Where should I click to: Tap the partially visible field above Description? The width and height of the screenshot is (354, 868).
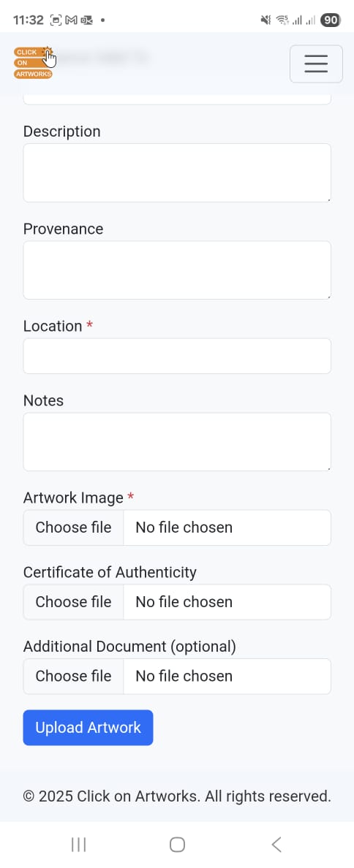[x=177, y=99]
